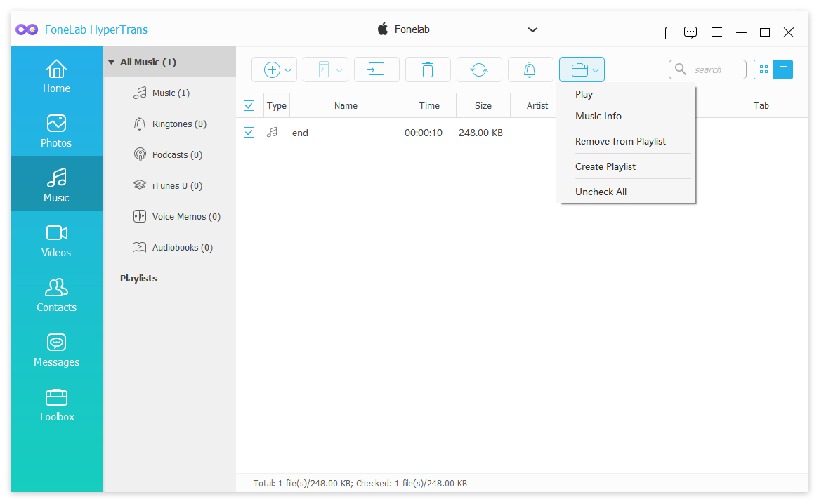The image size is (819, 504).
Task: Click the export to PC toolbar icon
Action: click(x=376, y=69)
